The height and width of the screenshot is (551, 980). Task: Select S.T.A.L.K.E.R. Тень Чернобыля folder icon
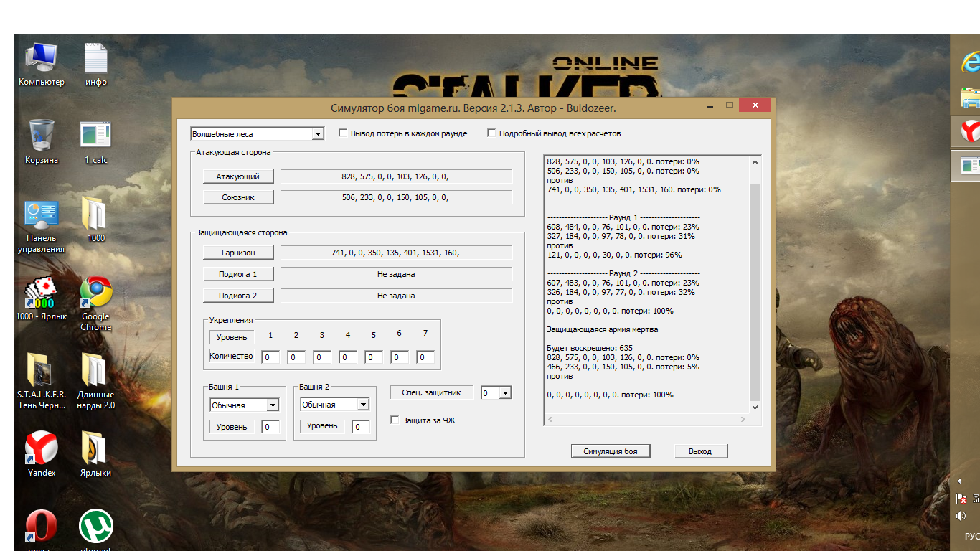click(41, 381)
